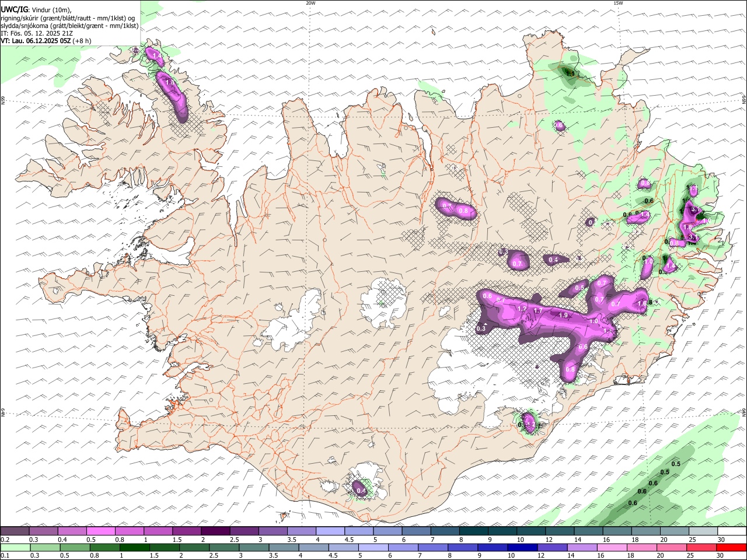Select the 5 swatch in lower legend row
Screen dimensions: 747x560
[x=373, y=547]
